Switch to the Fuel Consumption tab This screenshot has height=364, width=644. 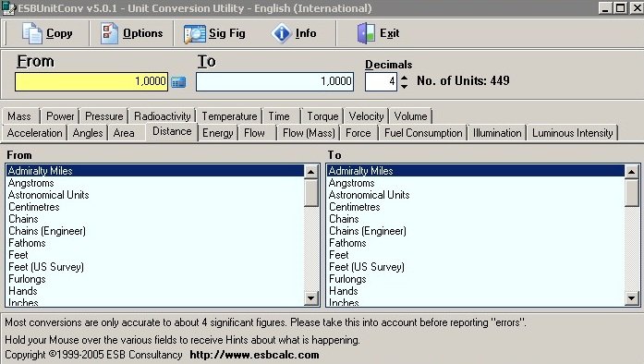[423, 133]
